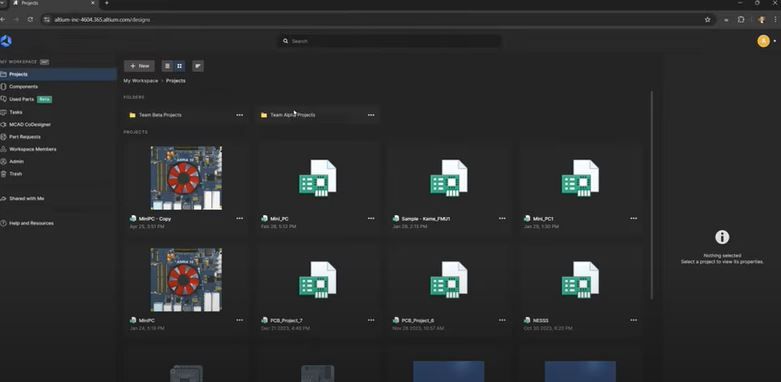Click the MiniPC - Copy project name
Screen dimensions: 781x382
pyautogui.click(x=155, y=219)
